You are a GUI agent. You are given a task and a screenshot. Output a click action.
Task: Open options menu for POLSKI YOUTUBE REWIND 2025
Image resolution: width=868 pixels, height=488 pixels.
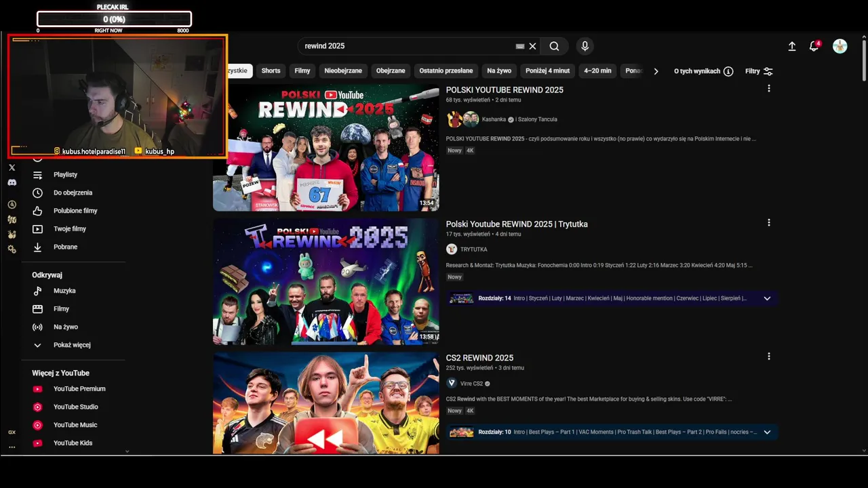[x=768, y=89]
